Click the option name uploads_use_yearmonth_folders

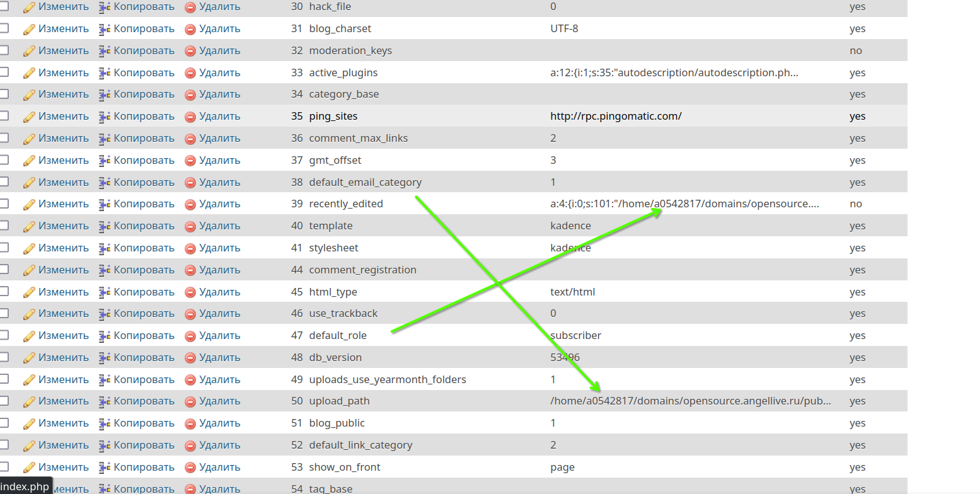coord(388,380)
